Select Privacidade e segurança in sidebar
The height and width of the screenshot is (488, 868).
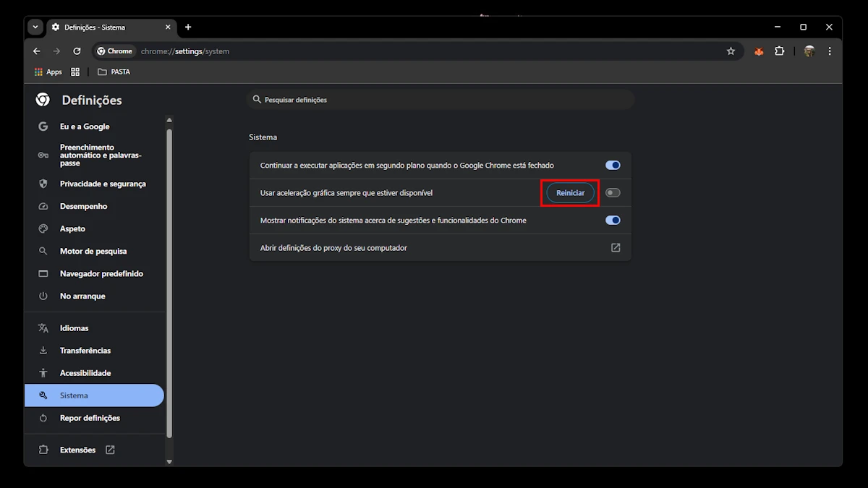pyautogui.click(x=103, y=184)
